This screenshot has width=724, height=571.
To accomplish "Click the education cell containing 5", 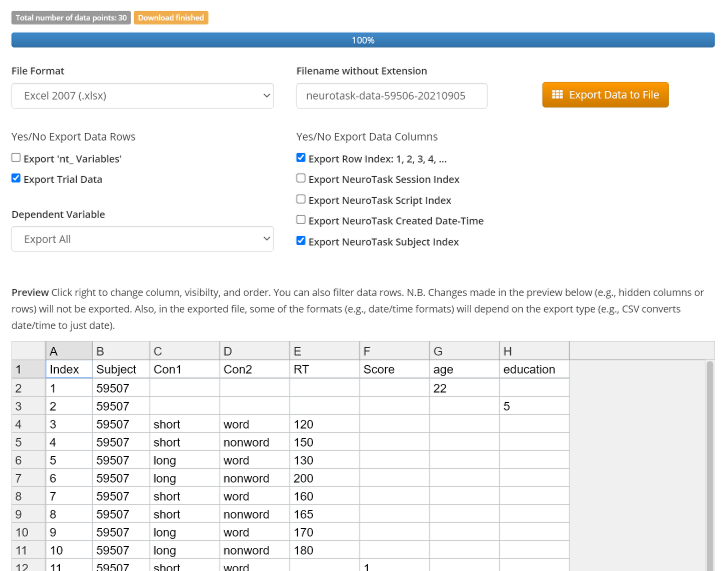I will [x=533, y=406].
